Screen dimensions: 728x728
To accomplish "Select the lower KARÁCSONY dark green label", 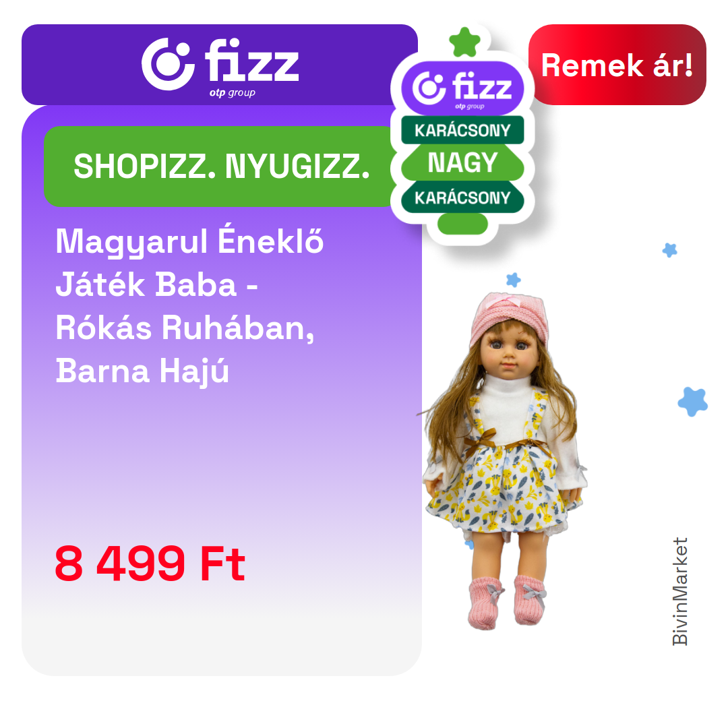I will (462, 198).
